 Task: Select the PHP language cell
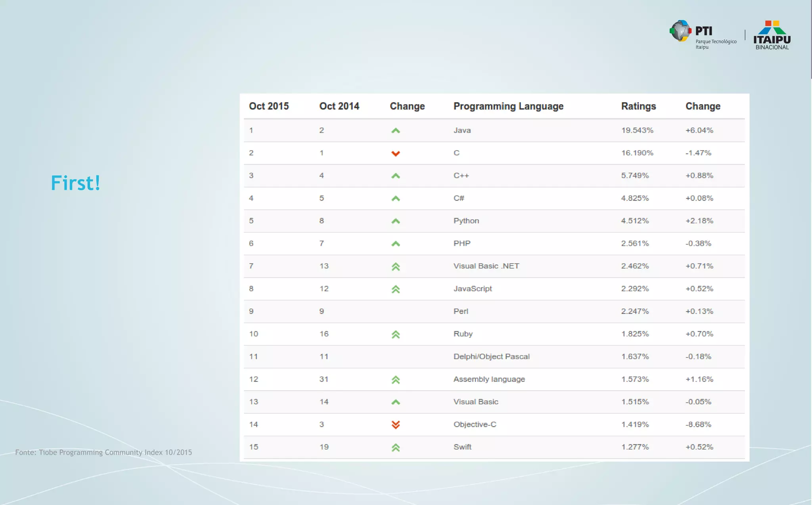tap(462, 243)
